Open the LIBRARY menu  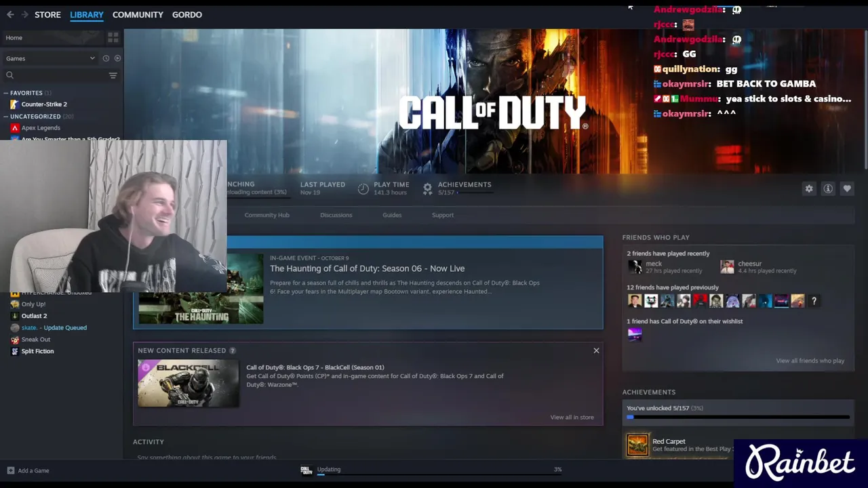coord(87,14)
